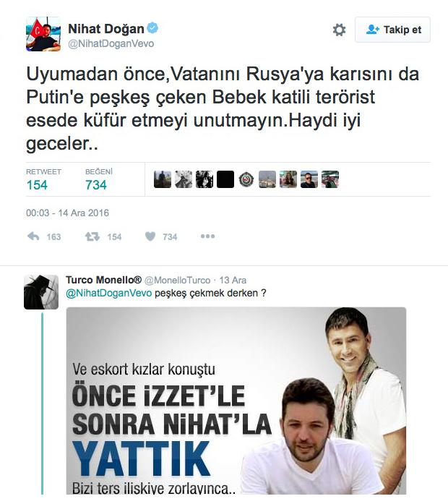Image resolution: width=448 pixels, height=504 pixels.
Task: Open the attached news image in reply
Action: coord(236,401)
